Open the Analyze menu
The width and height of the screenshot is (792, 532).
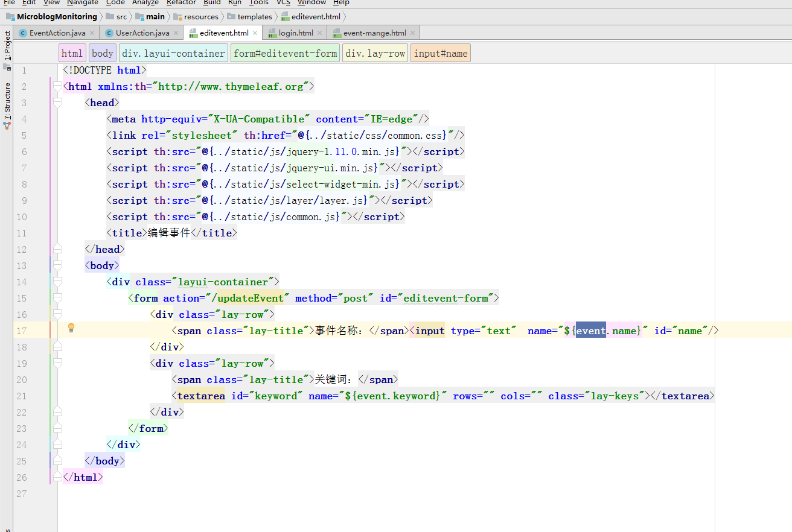click(145, 2)
